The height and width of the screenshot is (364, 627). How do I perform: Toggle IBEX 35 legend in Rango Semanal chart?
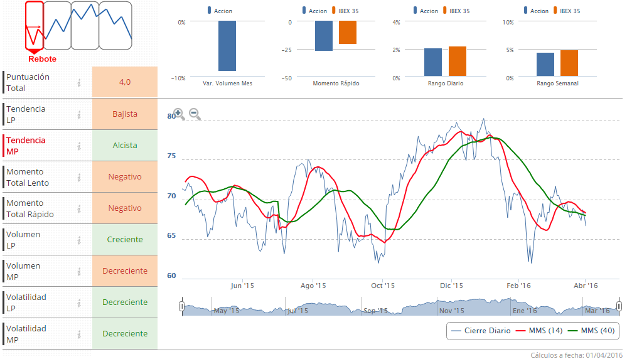pyautogui.click(x=565, y=11)
